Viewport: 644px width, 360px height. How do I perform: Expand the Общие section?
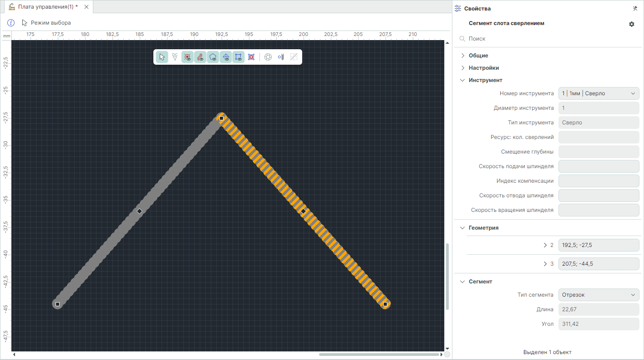478,56
